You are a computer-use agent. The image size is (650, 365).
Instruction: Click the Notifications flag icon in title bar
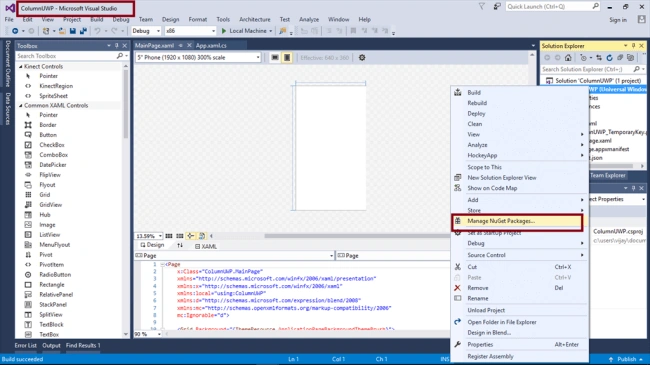point(482,6)
